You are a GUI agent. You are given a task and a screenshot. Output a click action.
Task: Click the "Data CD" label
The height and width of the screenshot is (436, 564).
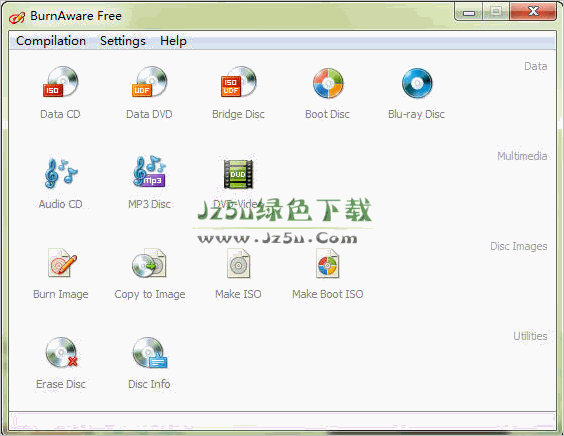tap(60, 114)
